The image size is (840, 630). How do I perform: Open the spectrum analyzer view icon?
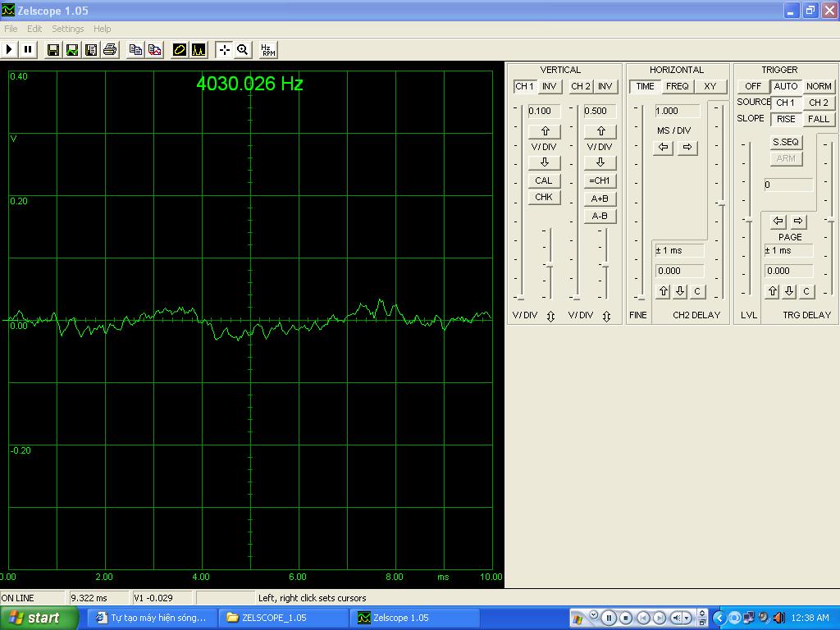tap(199, 49)
